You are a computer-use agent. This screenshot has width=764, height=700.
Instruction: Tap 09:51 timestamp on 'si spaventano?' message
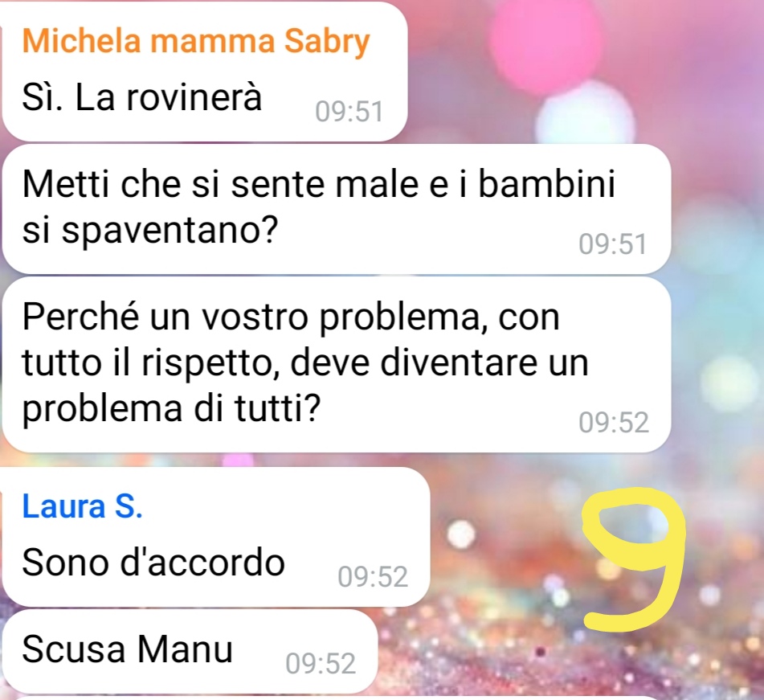612,244
